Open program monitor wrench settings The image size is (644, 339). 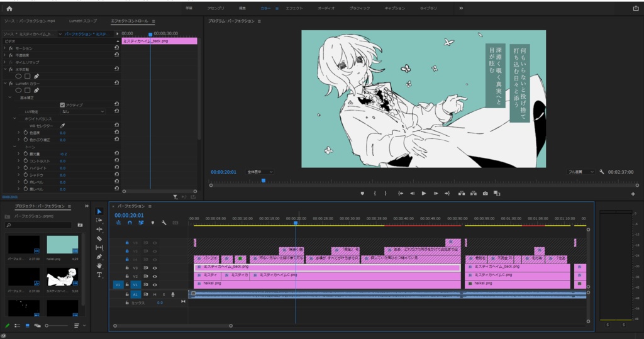602,172
